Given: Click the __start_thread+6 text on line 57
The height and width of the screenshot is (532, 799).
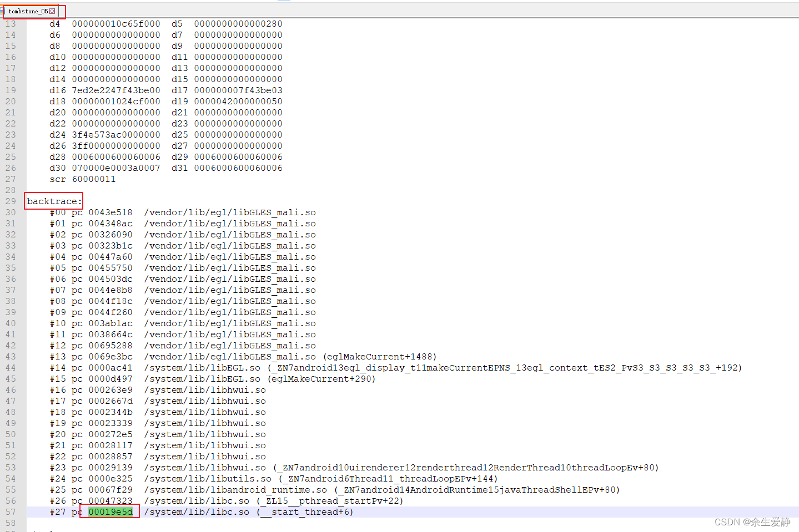Looking at the screenshot, I should (x=304, y=511).
